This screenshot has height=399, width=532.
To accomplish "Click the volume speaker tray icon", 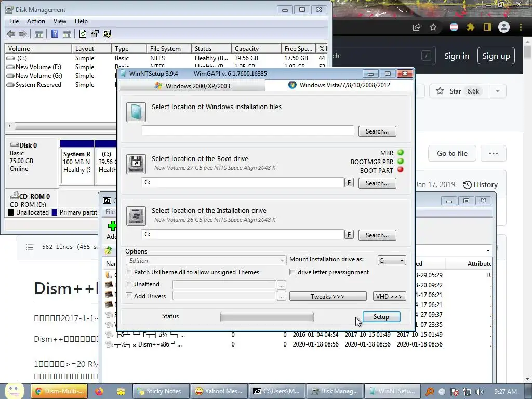I will [x=479, y=392].
